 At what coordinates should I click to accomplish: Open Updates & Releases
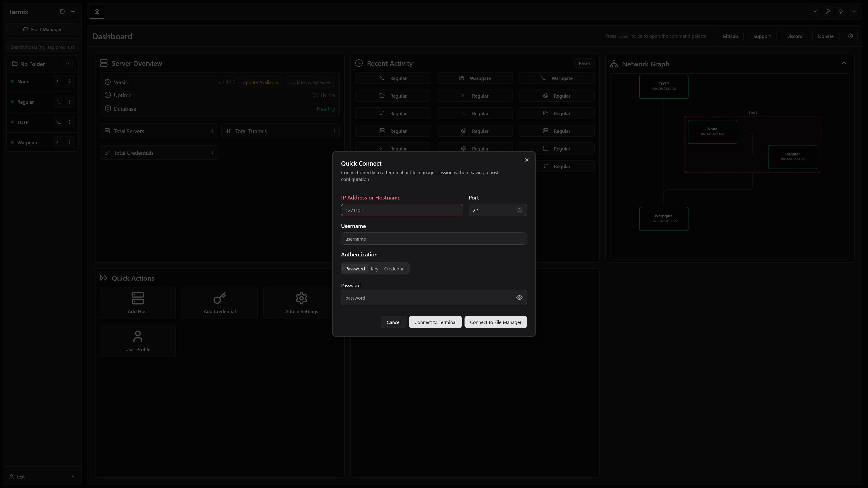(x=310, y=82)
